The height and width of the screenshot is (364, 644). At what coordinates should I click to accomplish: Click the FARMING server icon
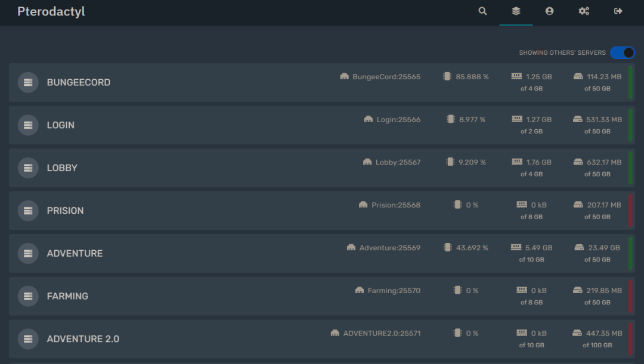(28, 296)
